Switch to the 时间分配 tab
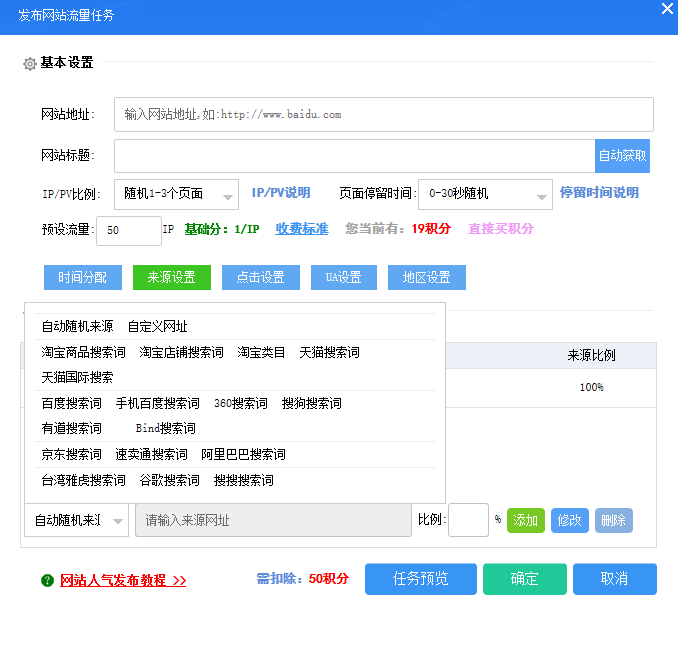Image resolution: width=678 pixels, height=654 pixels. (x=83, y=277)
